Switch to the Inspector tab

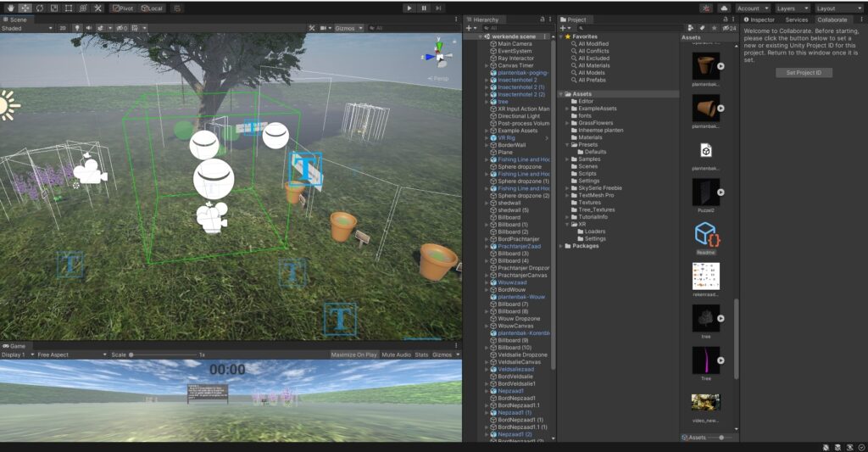coord(761,20)
